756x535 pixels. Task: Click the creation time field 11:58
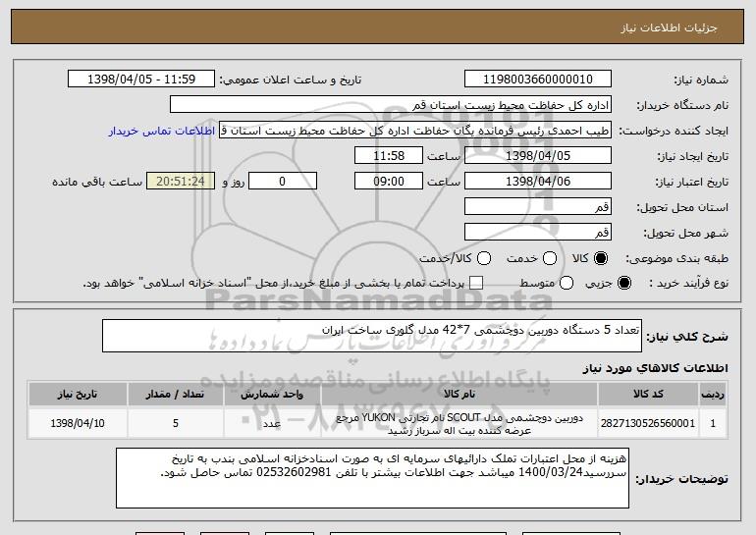point(389,156)
